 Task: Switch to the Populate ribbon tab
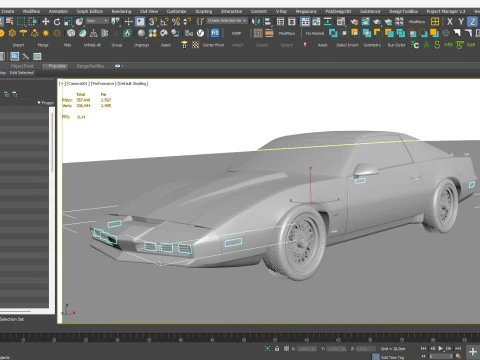pos(57,66)
